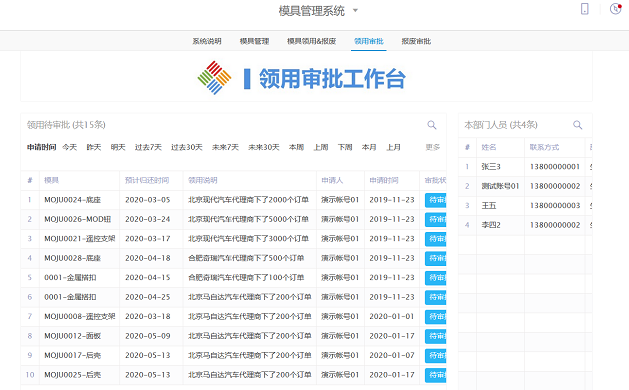This screenshot has height=390, width=629.
Task: Click 待审批 status button for MOJU0026-MOD组
Action: coord(436,219)
